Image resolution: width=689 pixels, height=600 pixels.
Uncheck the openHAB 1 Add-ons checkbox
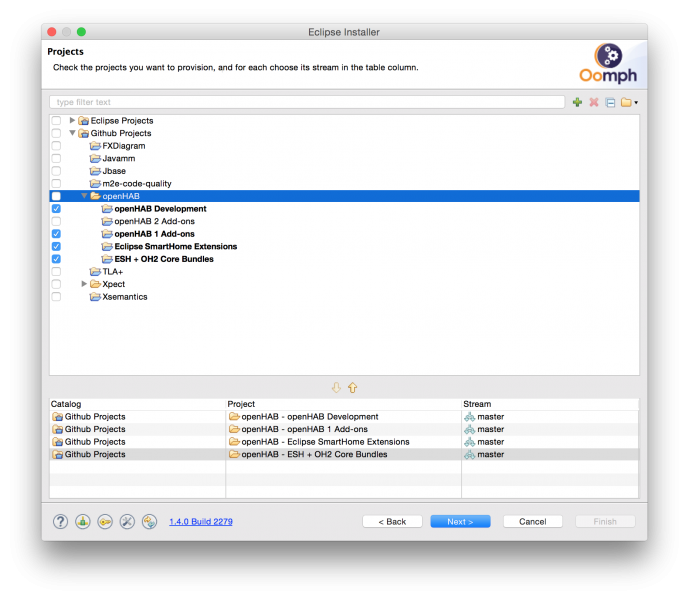pos(56,234)
